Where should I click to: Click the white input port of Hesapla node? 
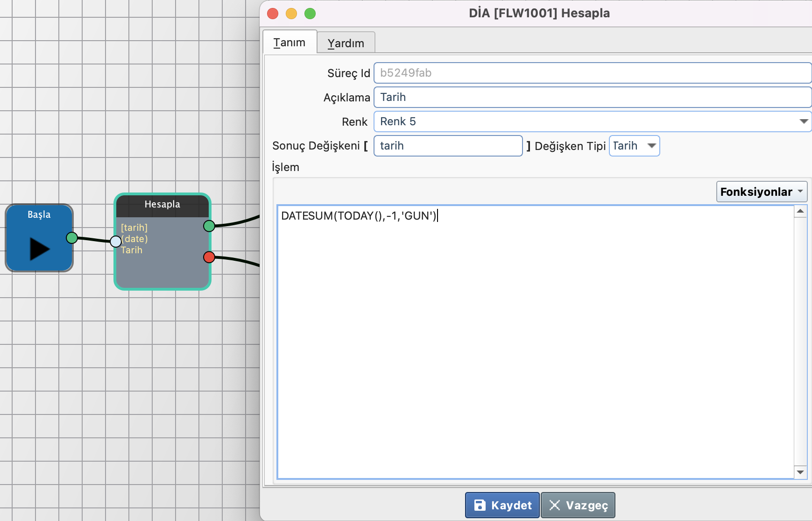tap(116, 242)
